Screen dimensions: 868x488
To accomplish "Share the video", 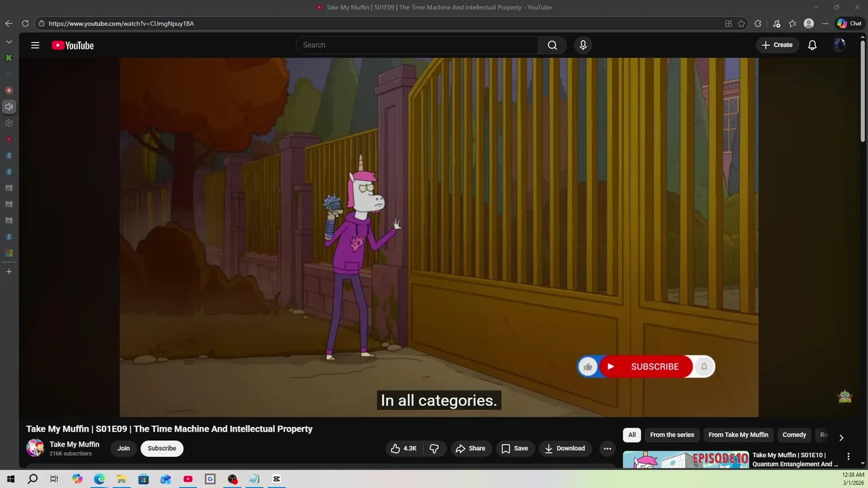I will pos(470,449).
